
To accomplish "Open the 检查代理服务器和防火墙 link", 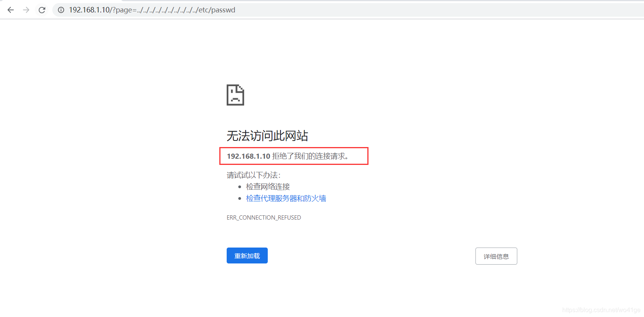I will [286, 198].
